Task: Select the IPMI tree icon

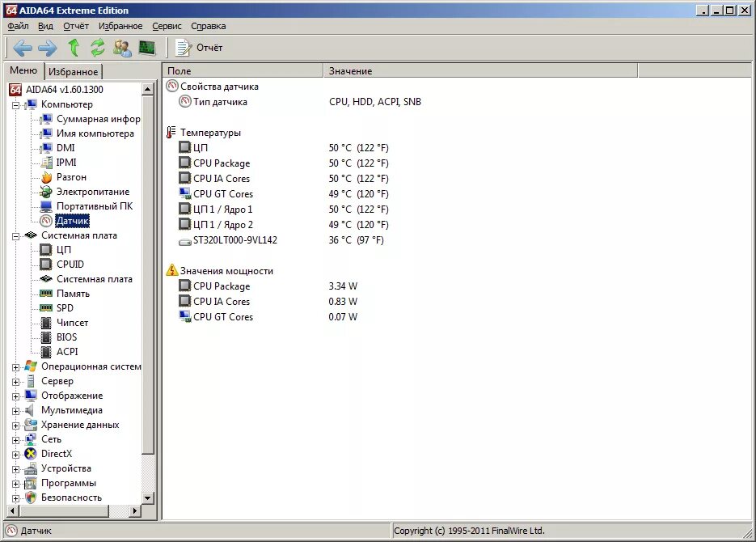Action: point(46,163)
